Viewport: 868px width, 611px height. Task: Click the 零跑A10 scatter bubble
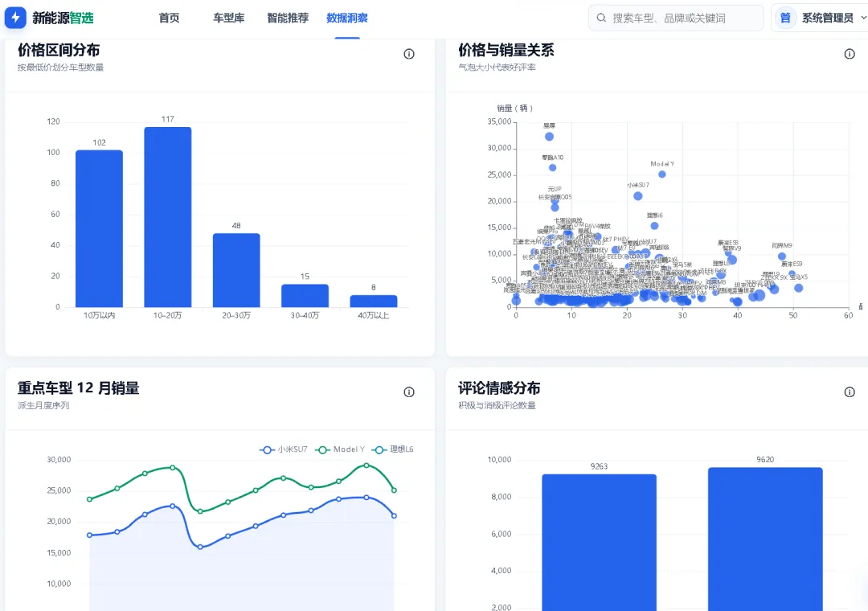(x=552, y=168)
